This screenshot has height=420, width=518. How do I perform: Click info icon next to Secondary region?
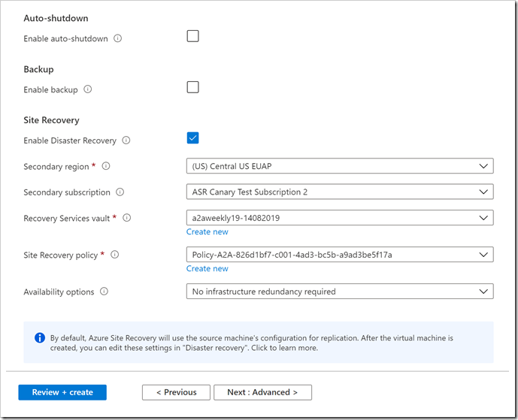pyautogui.click(x=106, y=166)
